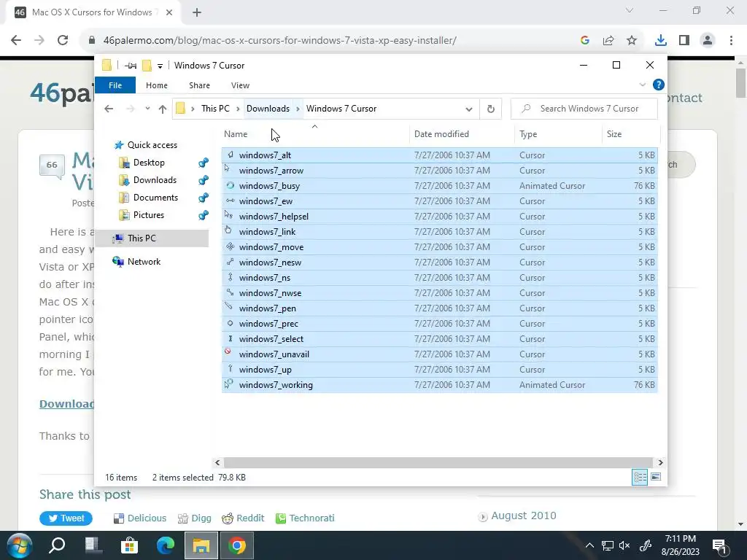Sort by Size column header
The width and height of the screenshot is (747, 560).
click(x=631, y=134)
